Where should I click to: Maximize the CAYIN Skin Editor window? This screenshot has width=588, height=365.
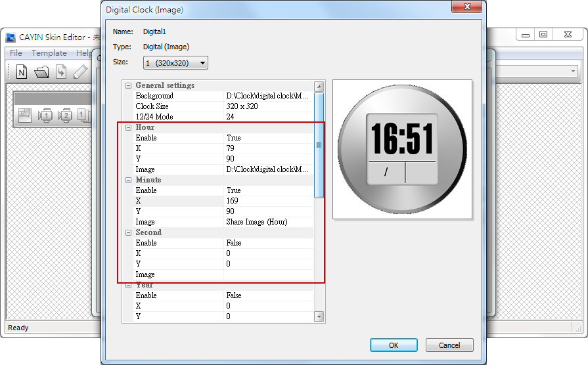(543, 34)
